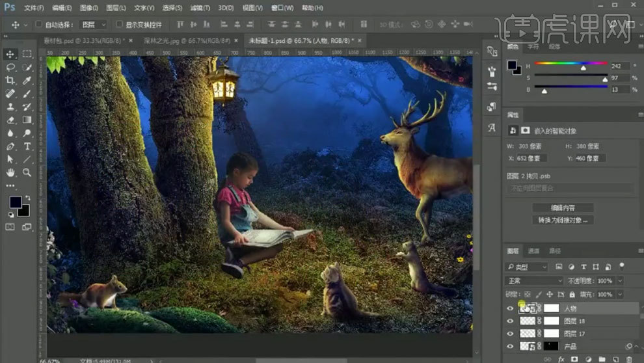Toggle lock transparent pixels

pos(528,295)
